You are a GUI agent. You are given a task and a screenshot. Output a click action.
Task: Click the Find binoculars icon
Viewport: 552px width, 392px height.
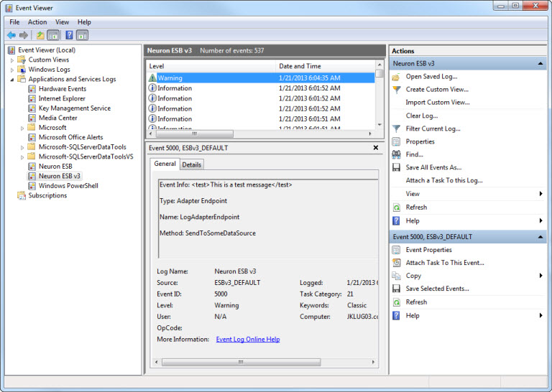[396, 154]
